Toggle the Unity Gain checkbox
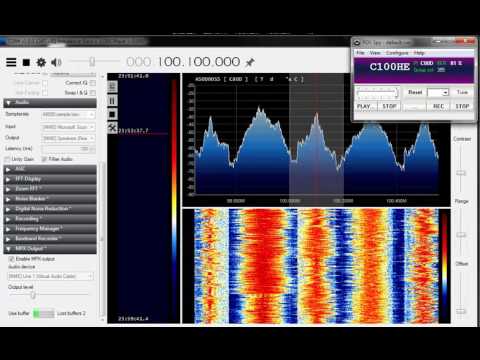The image size is (480, 360). [7, 159]
